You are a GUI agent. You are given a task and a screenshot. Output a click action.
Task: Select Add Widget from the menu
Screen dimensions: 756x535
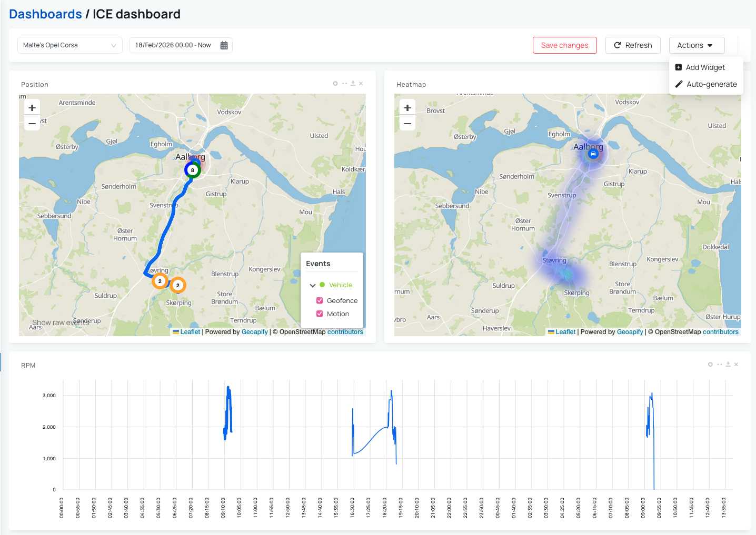click(705, 67)
